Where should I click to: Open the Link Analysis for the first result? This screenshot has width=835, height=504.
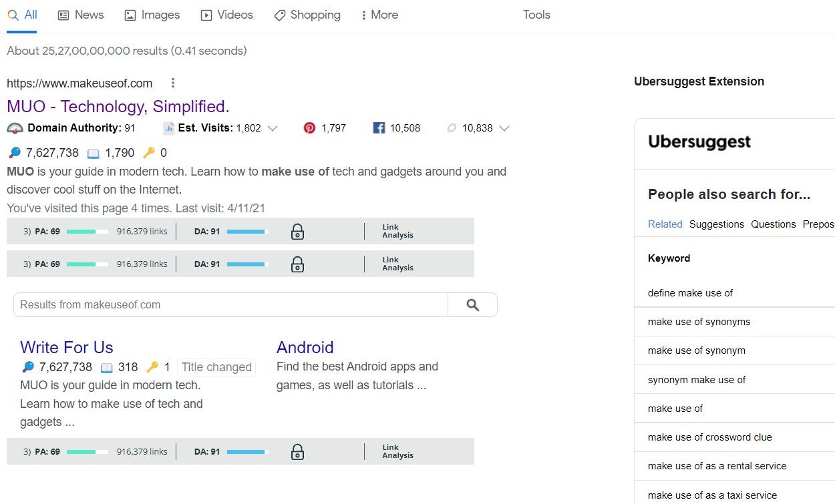tap(397, 231)
